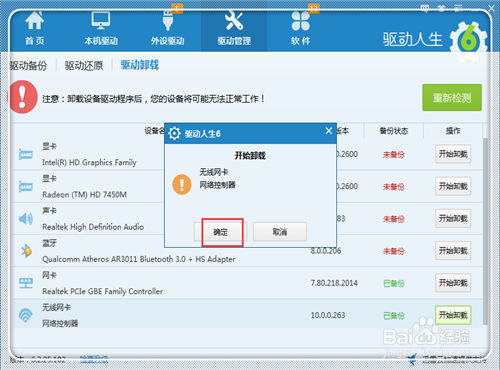Cancel the dialog with 取消 button
Screen dimensions: 500x370
point(280,232)
